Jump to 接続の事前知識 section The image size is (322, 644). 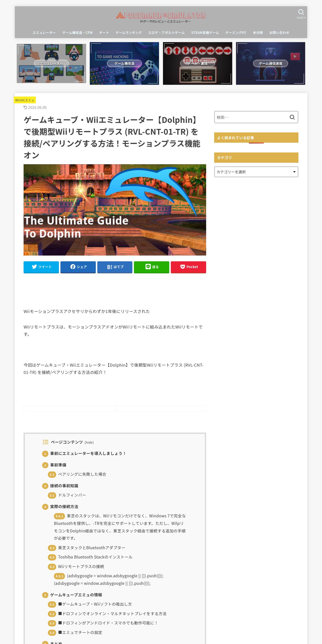(64, 486)
